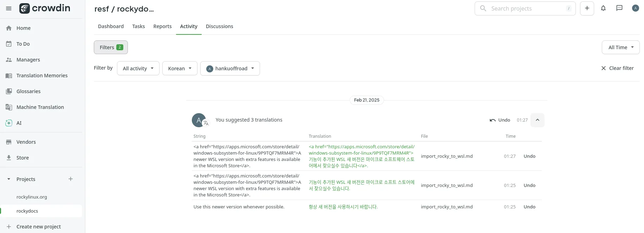644x233 pixels.
Task: Click the plus create button in header
Action: point(587,8)
